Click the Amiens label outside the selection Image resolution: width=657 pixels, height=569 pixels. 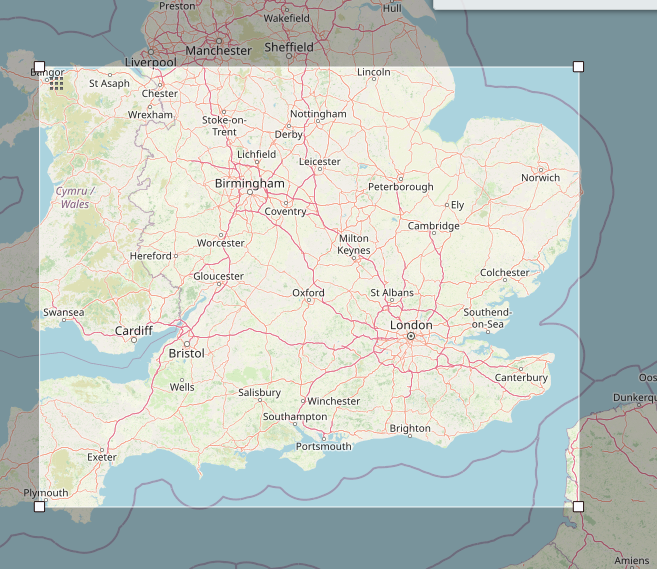click(632, 561)
